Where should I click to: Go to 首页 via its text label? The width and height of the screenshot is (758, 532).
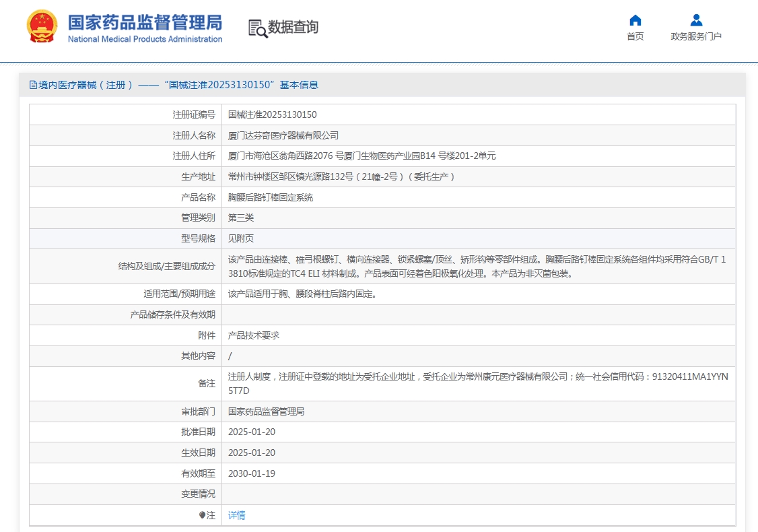635,37
